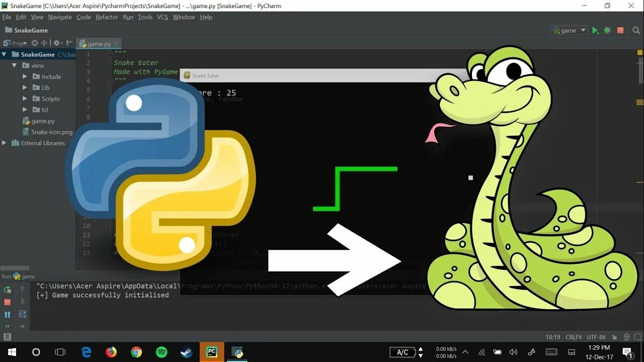
Task: Expand the Lib folder
Action: pos(25,87)
